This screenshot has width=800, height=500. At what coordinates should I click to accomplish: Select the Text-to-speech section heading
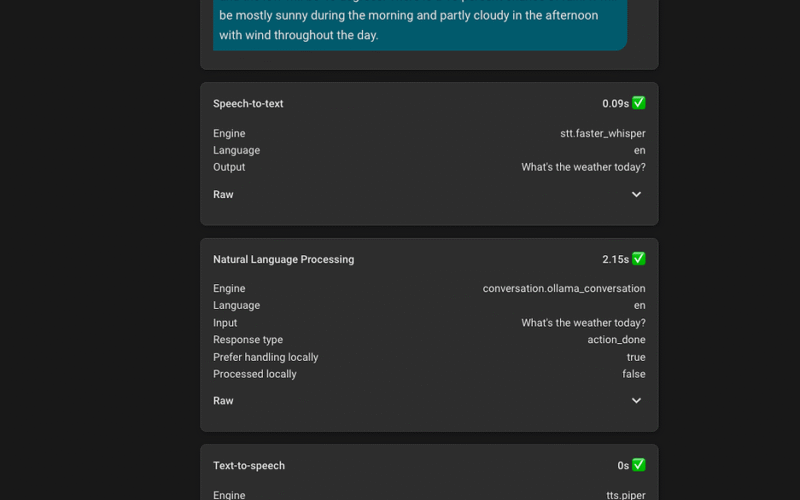249,466
